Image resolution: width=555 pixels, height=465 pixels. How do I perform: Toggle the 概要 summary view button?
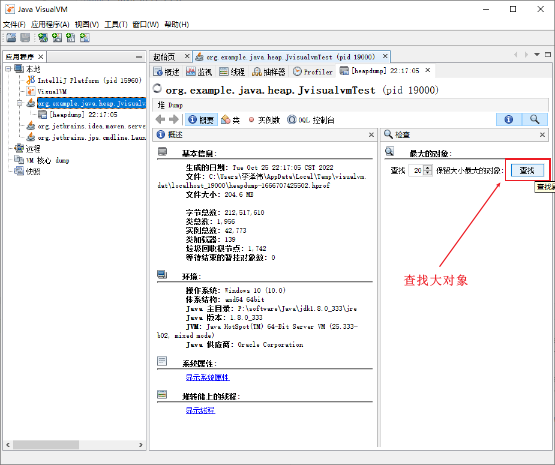(201, 120)
